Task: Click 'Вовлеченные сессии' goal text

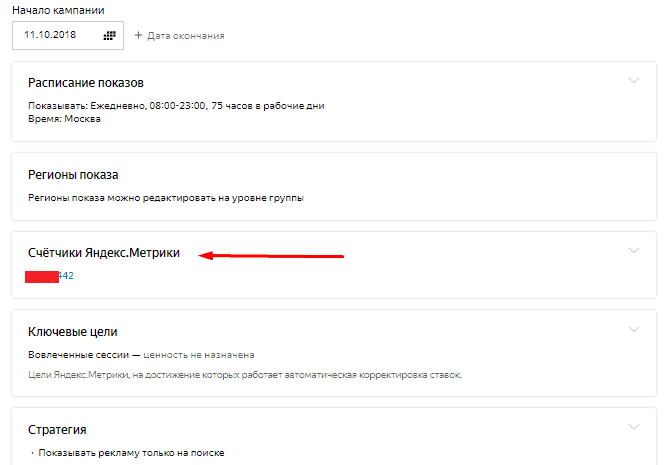Action: coord(78,355)
